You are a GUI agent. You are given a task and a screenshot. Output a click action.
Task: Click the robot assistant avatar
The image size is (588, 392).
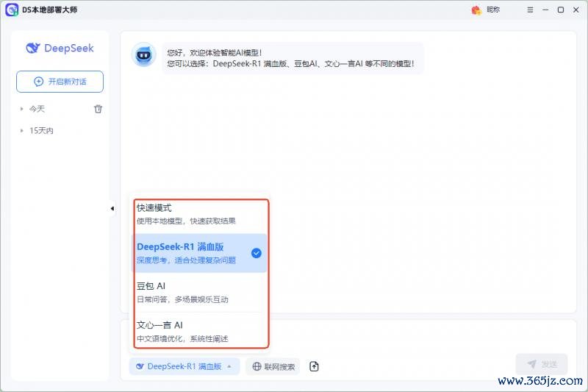point(143,55)
